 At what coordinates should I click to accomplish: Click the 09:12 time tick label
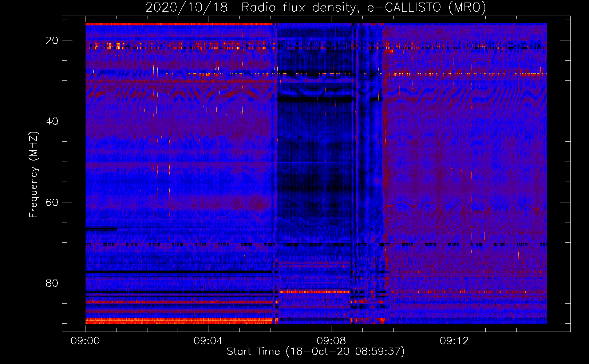[x=454, y=341]
